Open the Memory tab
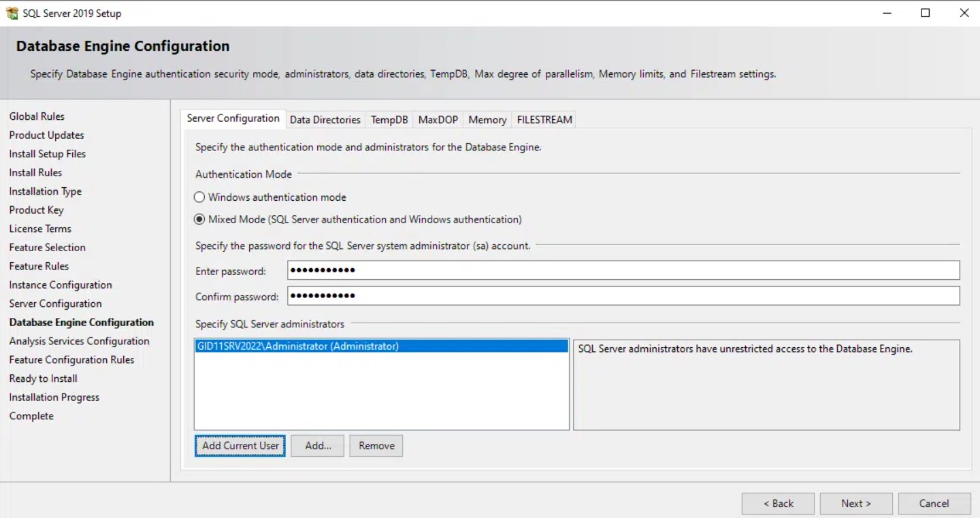 (487, 120)
